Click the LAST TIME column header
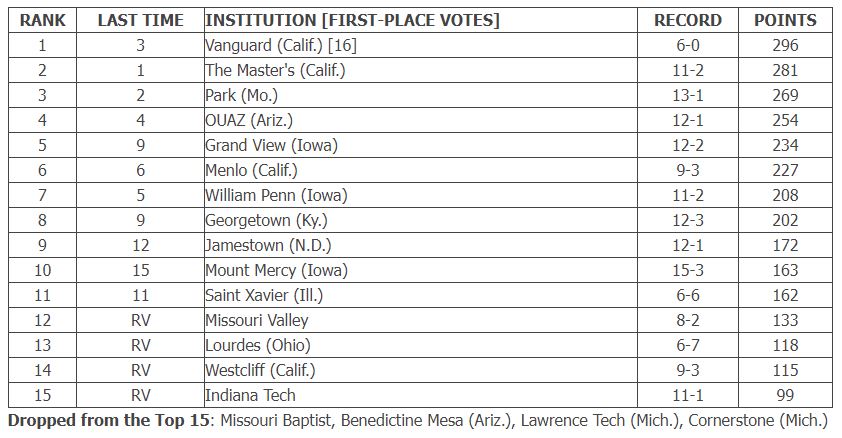 [140, 20]
